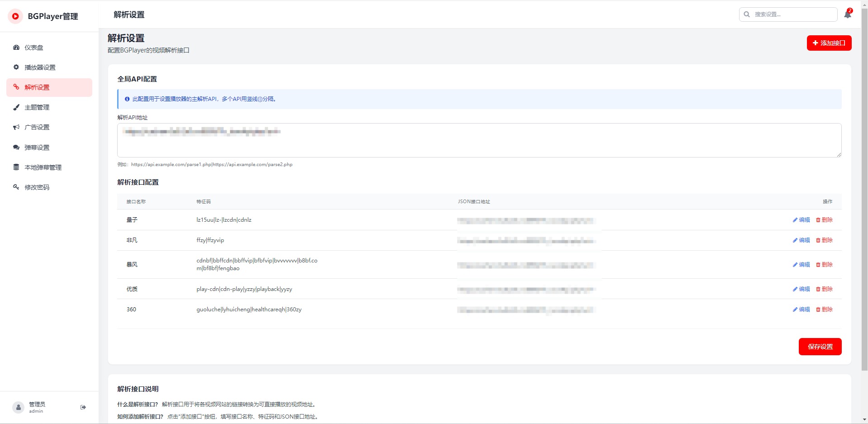Edit the 暴风 interface entry
The height and width of the screenshot is (424, 868).
pyautogui.click(x=801, y=265)
